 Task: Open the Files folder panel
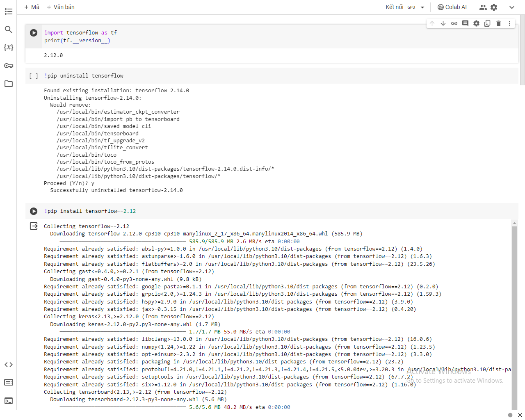tap(9, 84)
